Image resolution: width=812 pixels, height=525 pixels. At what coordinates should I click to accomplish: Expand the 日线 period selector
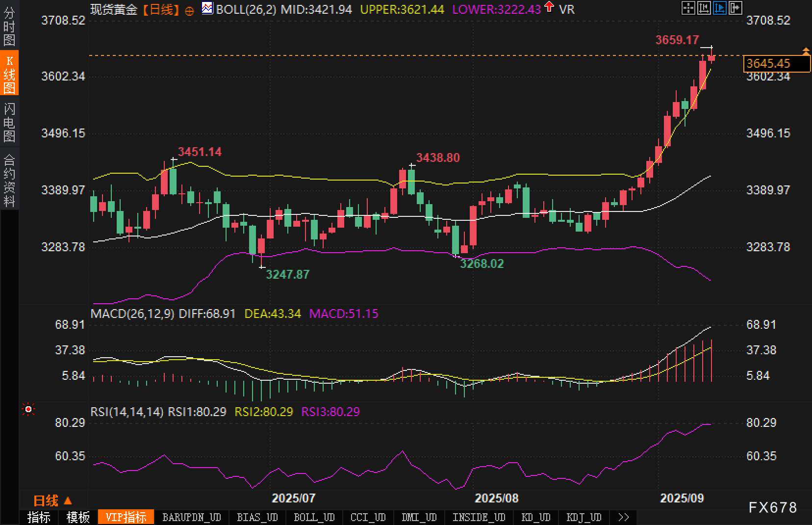click(52, 501)
